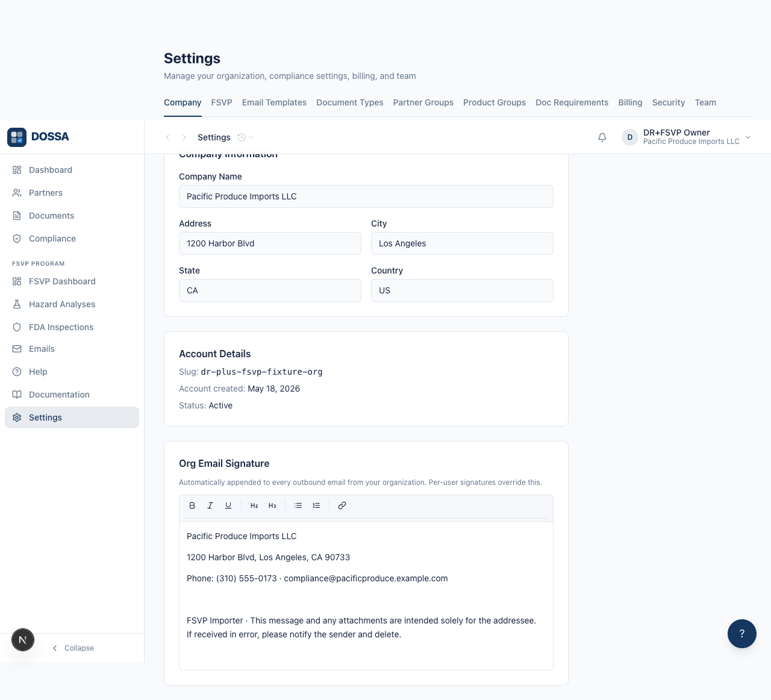Click the 'May 18, 2026' creation date
Viewport: 771px width, 700px height.
point(273,389)
